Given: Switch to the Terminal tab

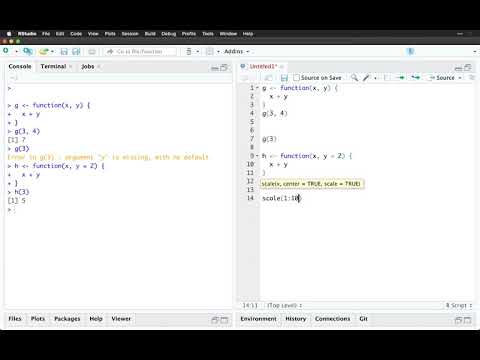Looking at the screenshot, I should click(x=53, y=66).
